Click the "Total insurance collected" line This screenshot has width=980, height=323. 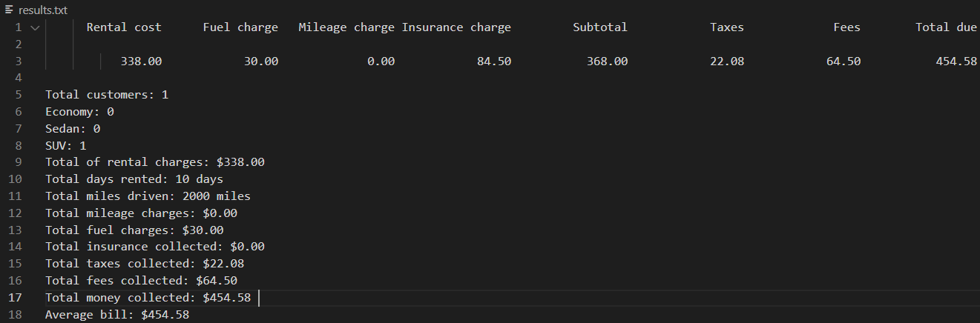pyautogui.click(x=154, y=247)
